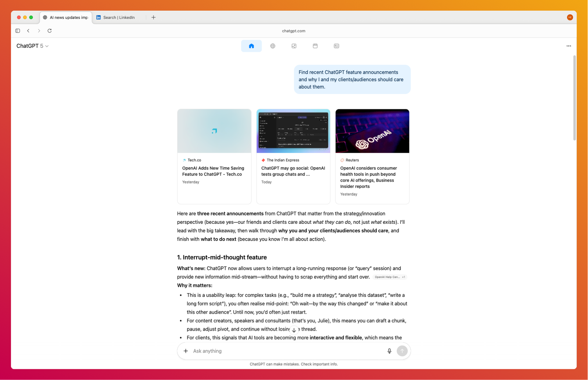Click the Reuters OpenAI thumbnail image
The height and width of the screenshot is (380, 588).
pyautogui.click(x=372, y=131)
